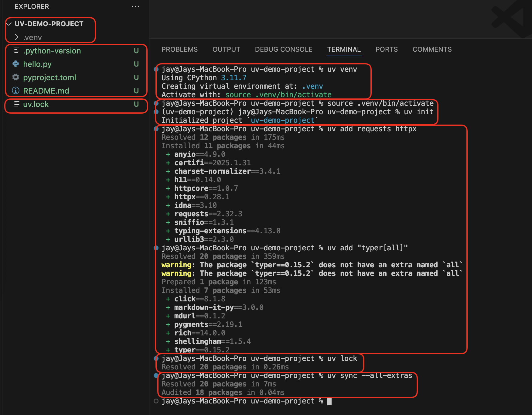Click the certifi==2025.1.31 line

[208, 163]
